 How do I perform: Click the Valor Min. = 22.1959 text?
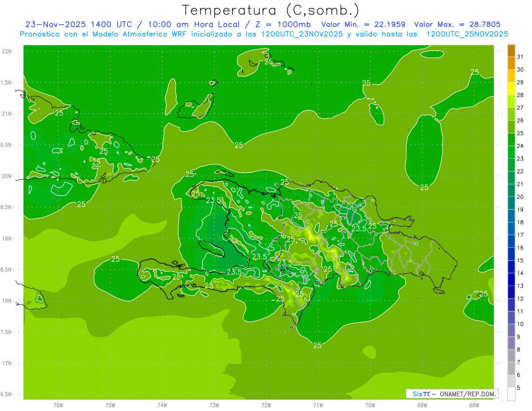[364, 24]
